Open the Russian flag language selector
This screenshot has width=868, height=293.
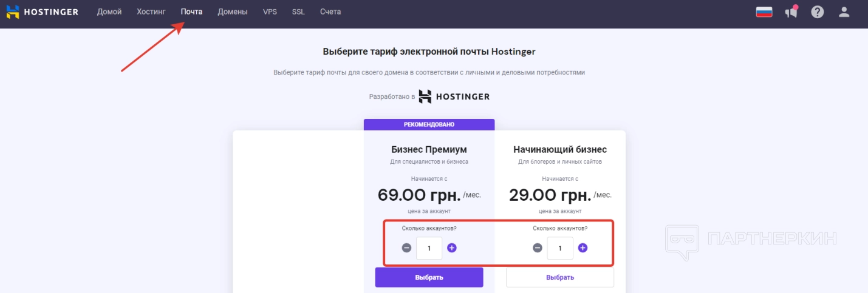[x=764, y=12]
